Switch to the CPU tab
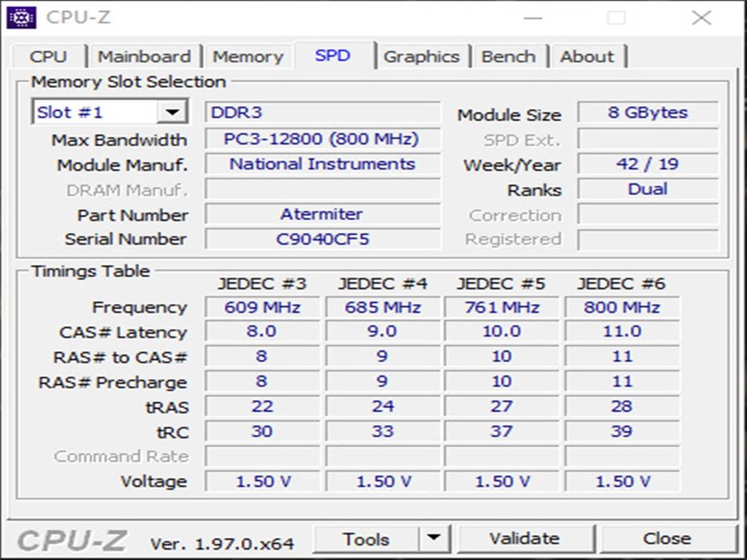Screen dimensions: 747x560 pos(49,57)
